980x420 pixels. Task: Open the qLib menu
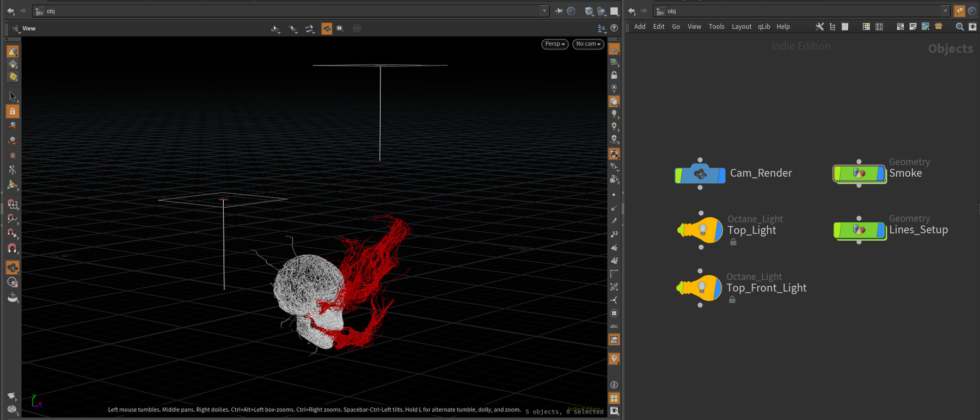tap(764, 27)
